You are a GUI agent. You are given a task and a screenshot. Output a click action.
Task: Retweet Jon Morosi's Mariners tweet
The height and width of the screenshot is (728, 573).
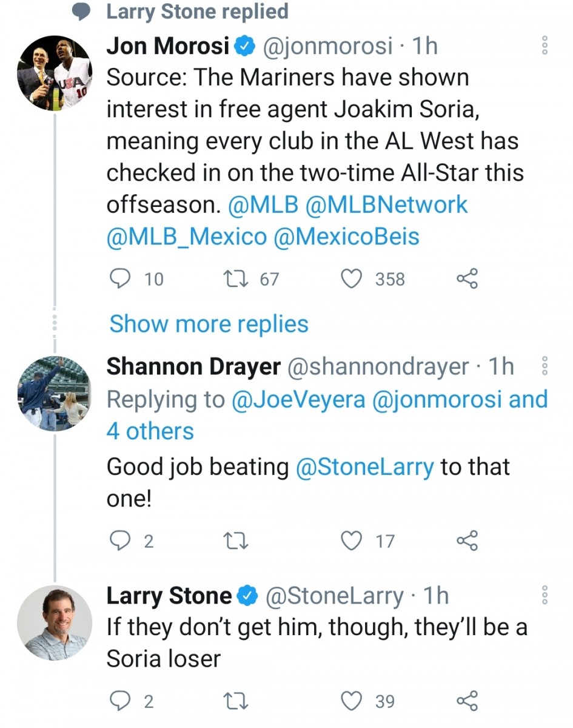[236, 279]
